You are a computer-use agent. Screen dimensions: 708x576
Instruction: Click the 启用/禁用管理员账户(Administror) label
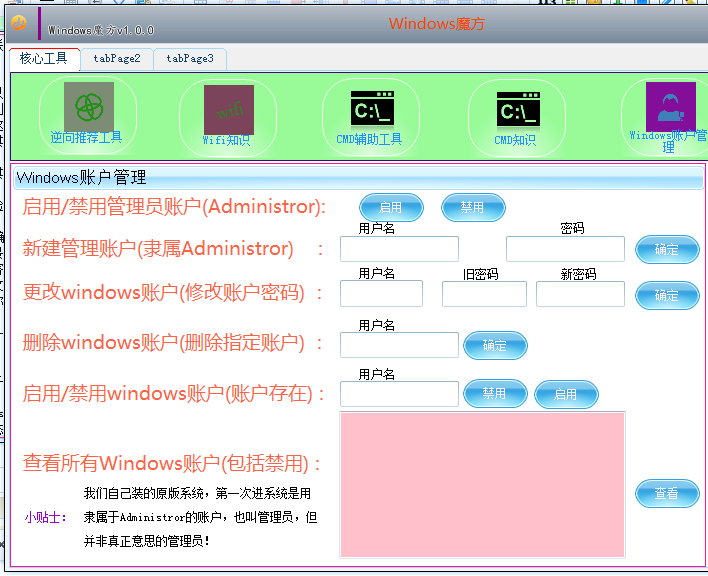[174, 207]
